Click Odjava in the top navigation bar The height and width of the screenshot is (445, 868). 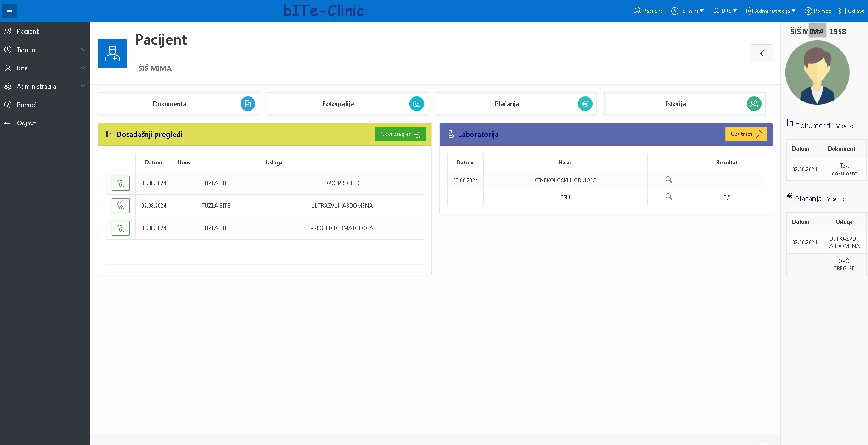[x=851, y=11]
